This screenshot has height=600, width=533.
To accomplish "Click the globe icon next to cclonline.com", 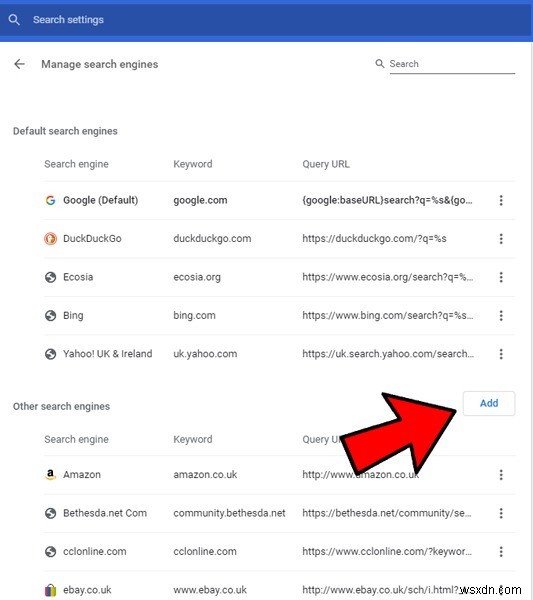I will pos(51,551).
